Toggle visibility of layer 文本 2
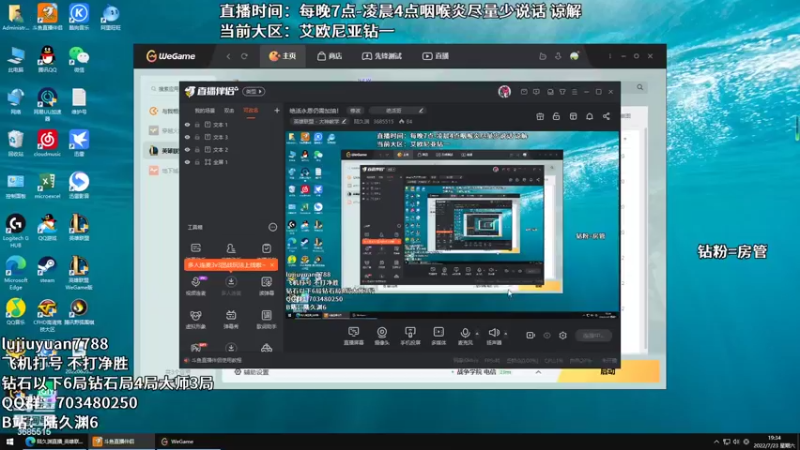 click(x=187, y=149)
